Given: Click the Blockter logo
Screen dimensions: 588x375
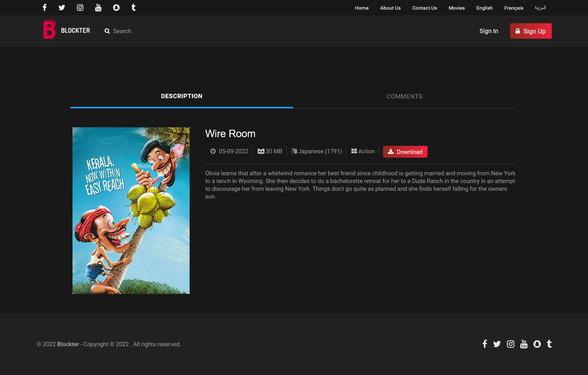Looking at the screenshot, I should pos(67,30).
